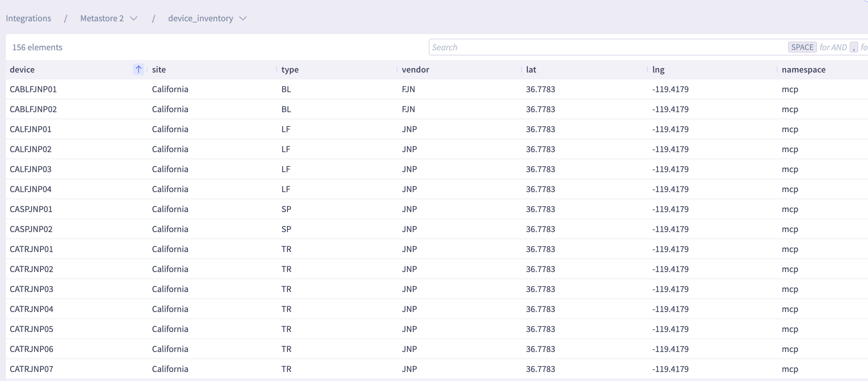868x381 pixels.
Task: Expand the Metastore 2 breadcrumb dropdown
Action: pos(134,18)
